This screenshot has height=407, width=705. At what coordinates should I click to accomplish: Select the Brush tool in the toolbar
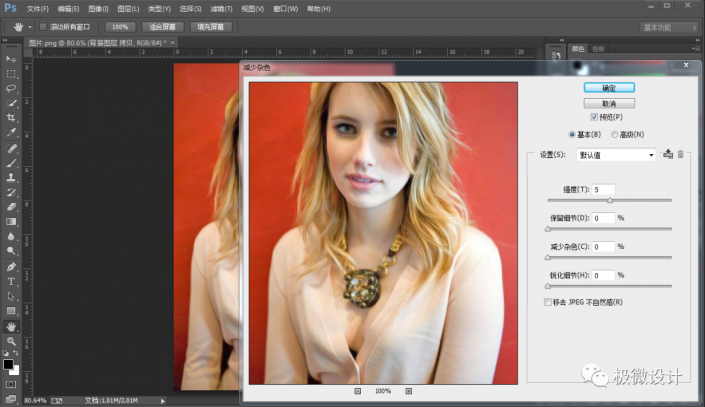point(11,163)
